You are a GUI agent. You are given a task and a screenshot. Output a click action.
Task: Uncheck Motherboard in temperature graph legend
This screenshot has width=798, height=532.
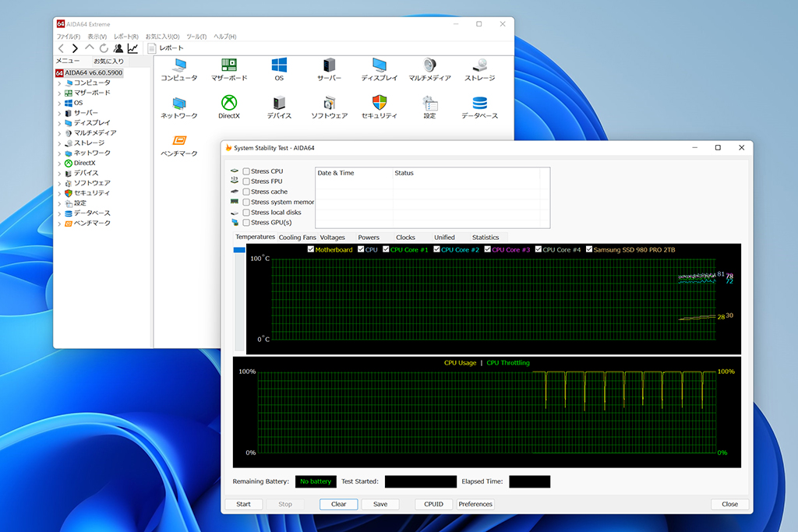point(311,250)
